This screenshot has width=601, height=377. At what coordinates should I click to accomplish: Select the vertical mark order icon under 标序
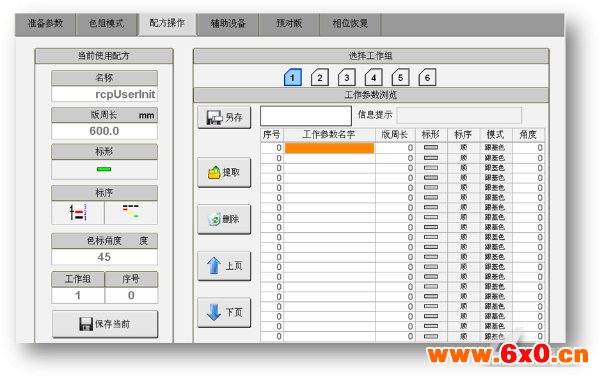[x=78, y=212]
